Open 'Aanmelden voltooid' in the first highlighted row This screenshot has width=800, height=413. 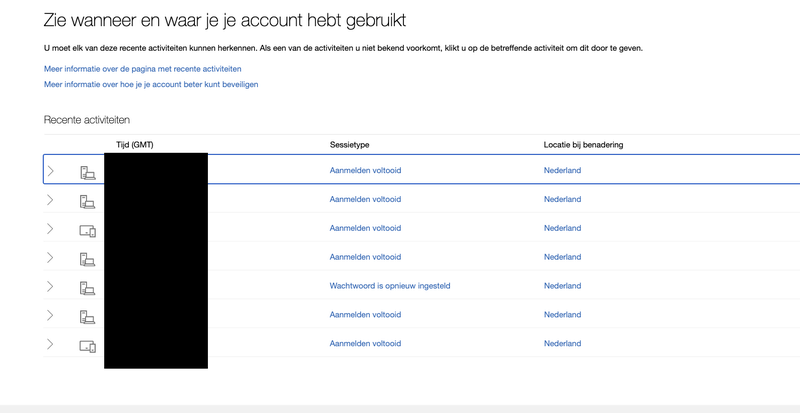365,171
